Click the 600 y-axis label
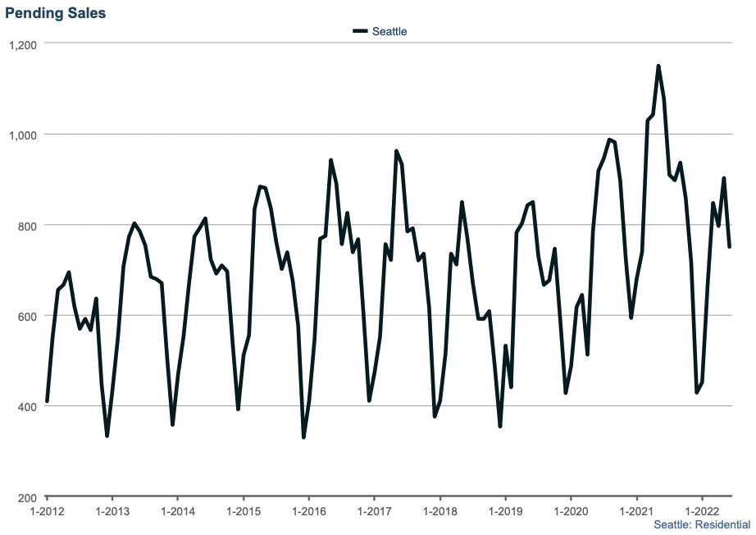This screenshot has width=756, height=535. [28, 316]
